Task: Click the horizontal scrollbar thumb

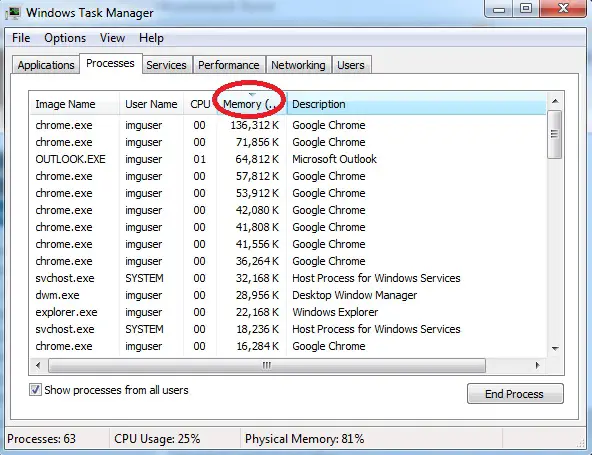Action: click(267, 366)
